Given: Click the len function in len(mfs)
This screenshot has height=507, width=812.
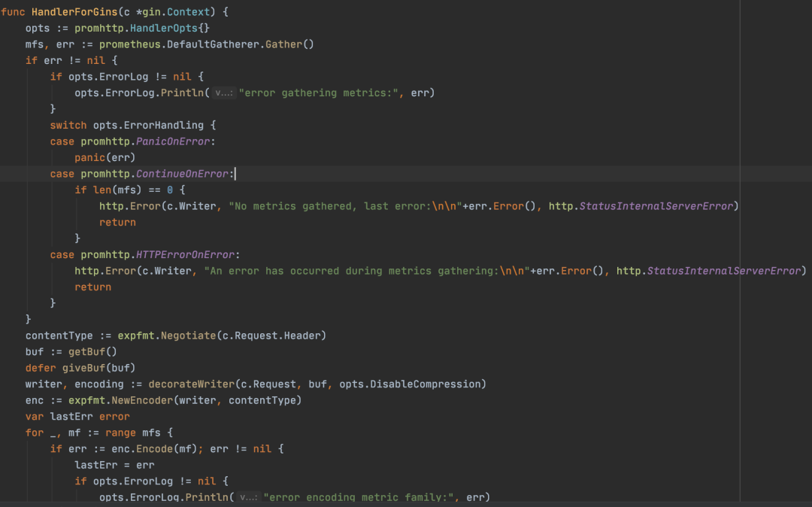Looking at the screenshot, I should click(102, 190).
